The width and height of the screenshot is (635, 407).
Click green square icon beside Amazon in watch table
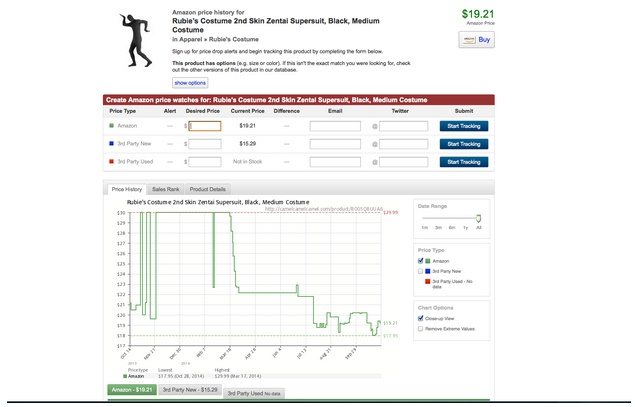[112, 126]
